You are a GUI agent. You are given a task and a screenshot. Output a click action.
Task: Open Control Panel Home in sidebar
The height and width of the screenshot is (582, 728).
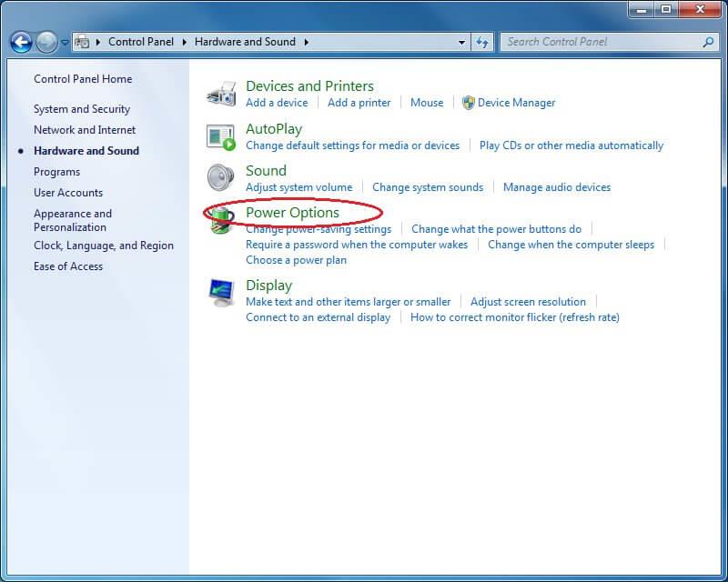(83, 79)
